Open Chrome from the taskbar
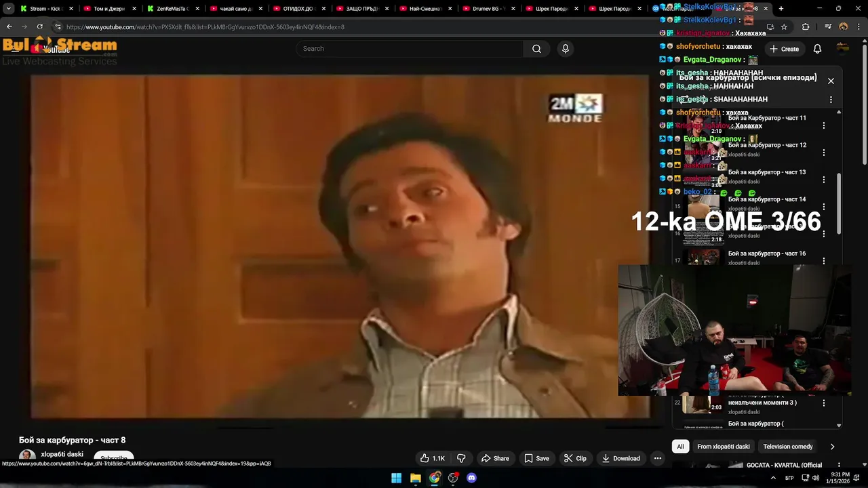This screenshot has width=868, height=488. coord(435,478)
